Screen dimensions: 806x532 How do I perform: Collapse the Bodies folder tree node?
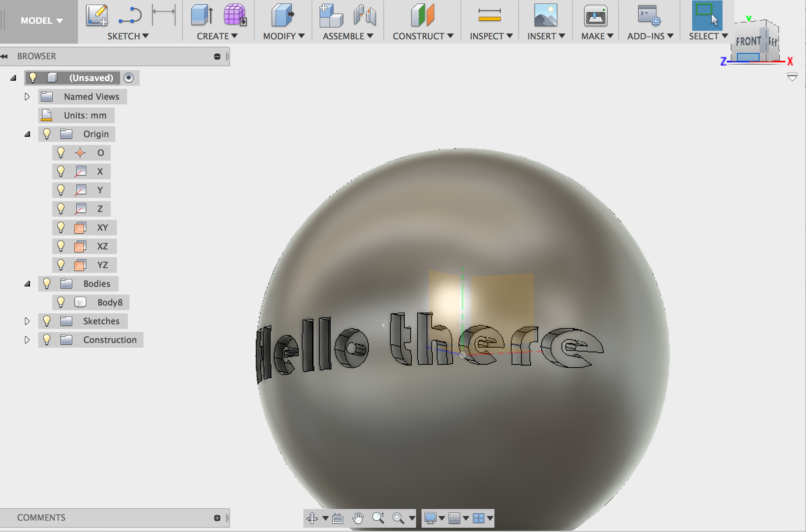[x=27, y=284]
